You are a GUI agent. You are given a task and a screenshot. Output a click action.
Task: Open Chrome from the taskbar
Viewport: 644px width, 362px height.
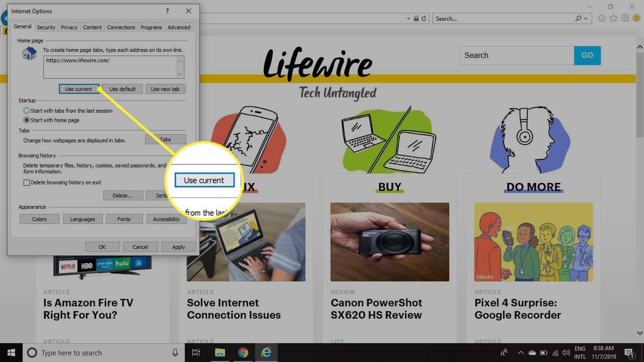click(243, 353)
